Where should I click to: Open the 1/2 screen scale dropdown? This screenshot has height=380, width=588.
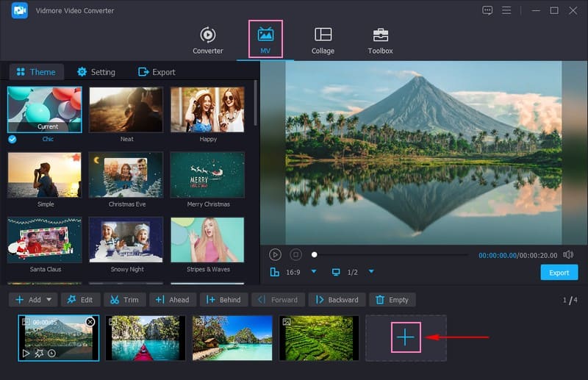371,272
